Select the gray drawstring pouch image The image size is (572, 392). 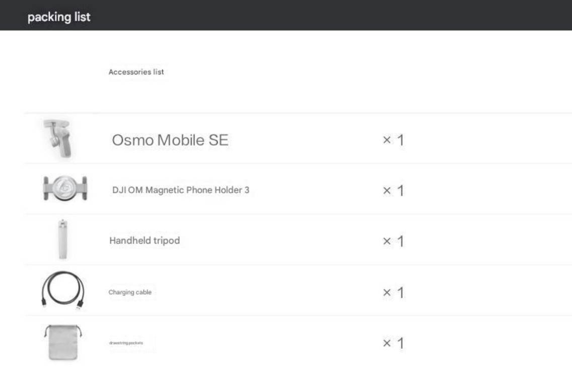click(x=63, y=342)
